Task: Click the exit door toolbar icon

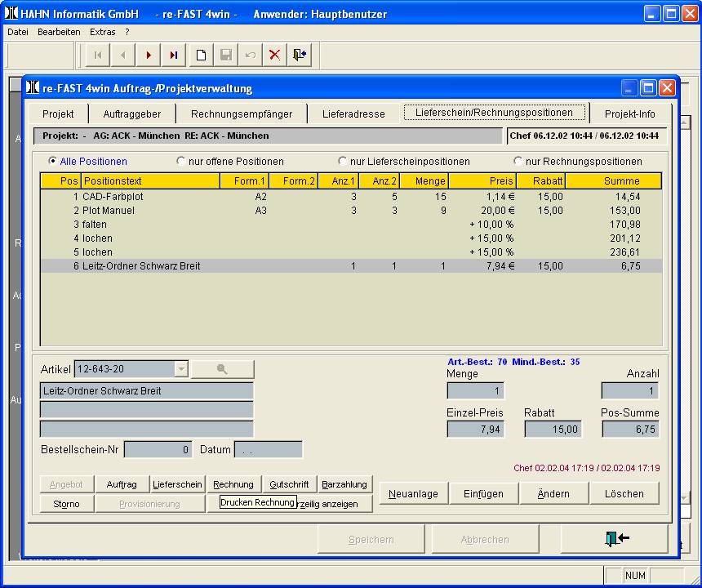Action: pos(300,55)
